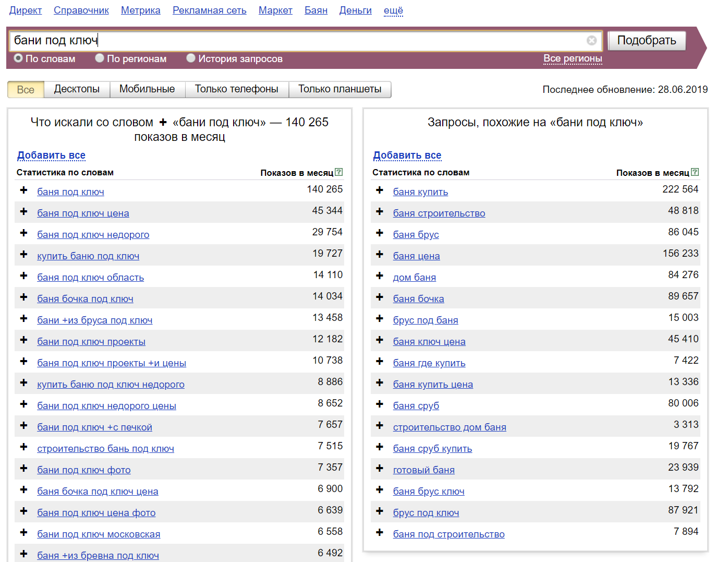
Task: Select the 'По словам' radio button
Action: point(18,58)
